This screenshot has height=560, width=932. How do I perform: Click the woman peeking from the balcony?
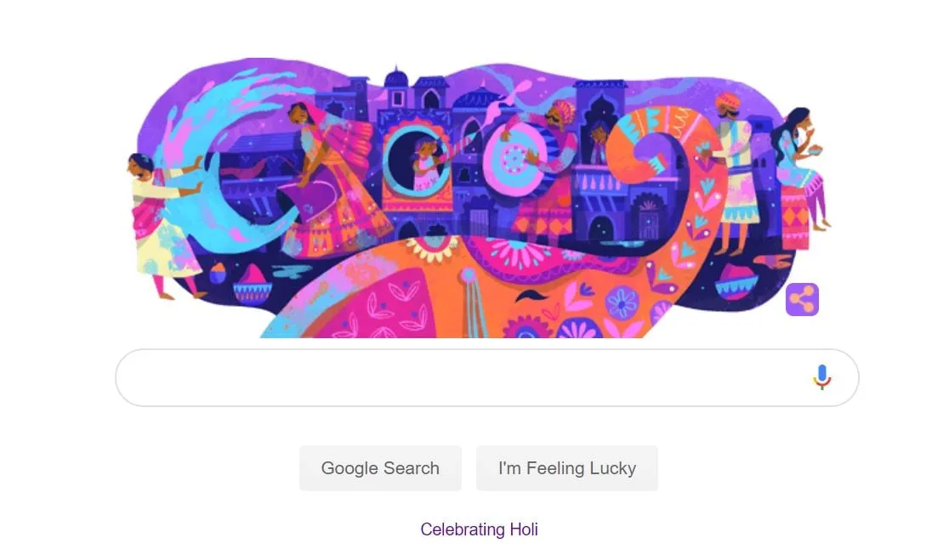[x=598, y=143]
